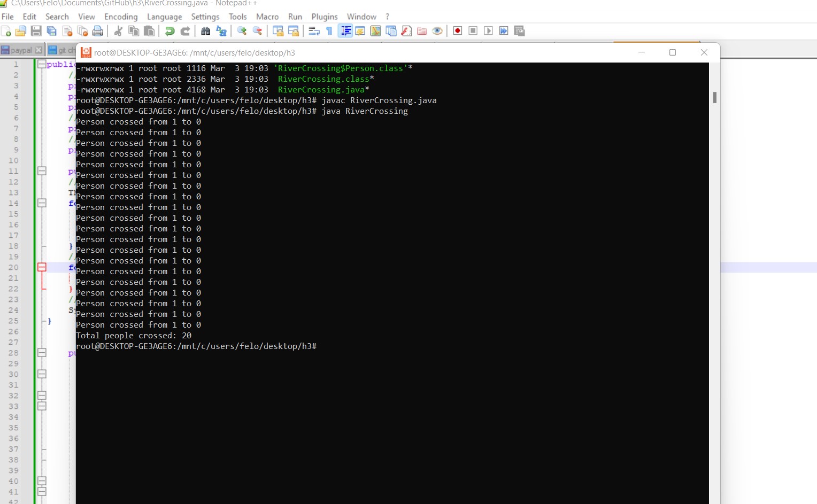Toggle show all characters pilcrow icon
Image resolution: width=817 pixels, height=504 pixels.
[329, 31]
